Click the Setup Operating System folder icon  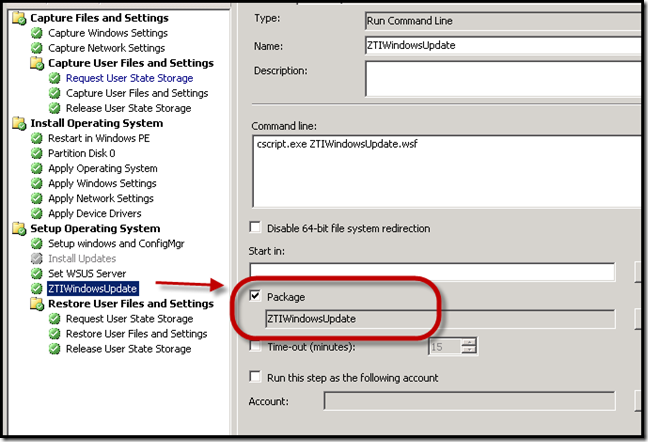(19, 228)
